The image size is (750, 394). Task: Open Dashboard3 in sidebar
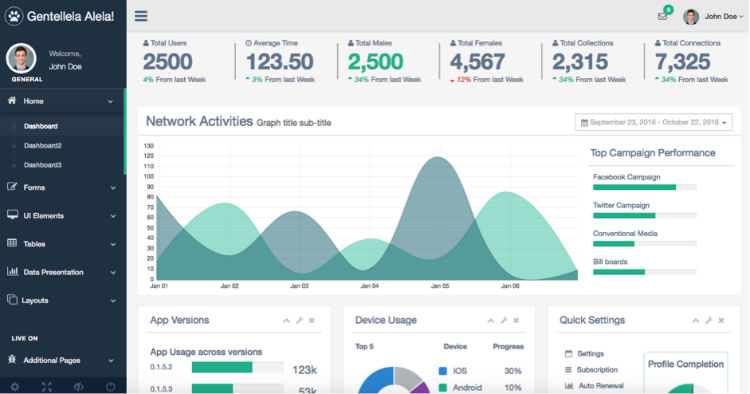43,165
